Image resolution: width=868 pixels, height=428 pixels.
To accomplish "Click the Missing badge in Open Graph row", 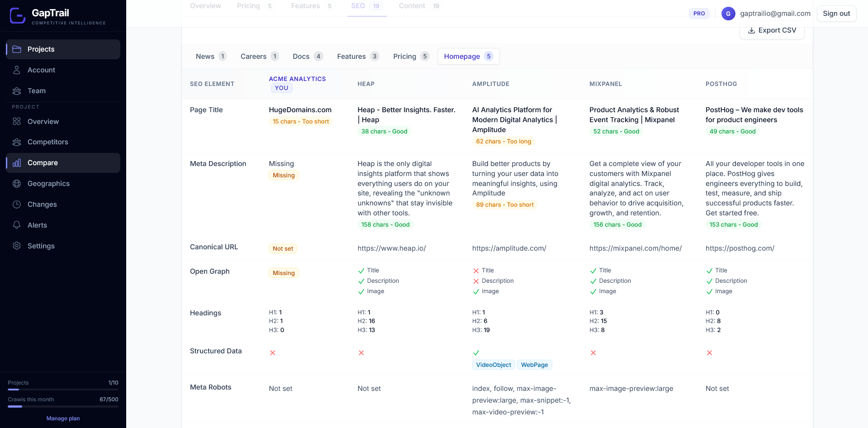I will pyautogui.click(x=284, y=273).
